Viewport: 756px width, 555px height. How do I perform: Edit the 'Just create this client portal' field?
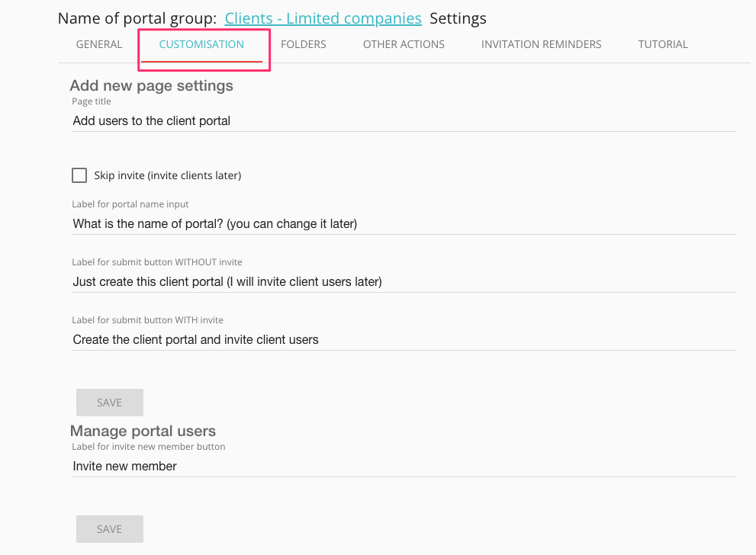click(x=403, y=282)
